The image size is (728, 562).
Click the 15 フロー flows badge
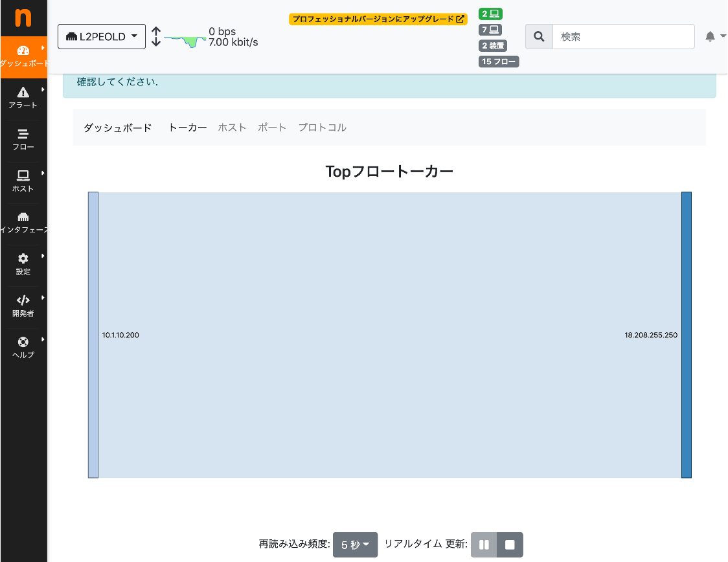[499, 62]
